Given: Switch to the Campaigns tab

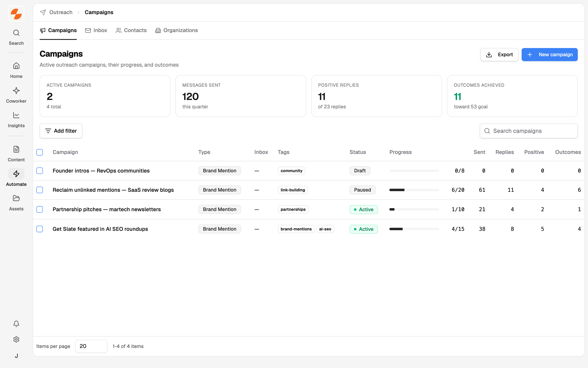Looking at the screenshot, I should tap(58, 30).
